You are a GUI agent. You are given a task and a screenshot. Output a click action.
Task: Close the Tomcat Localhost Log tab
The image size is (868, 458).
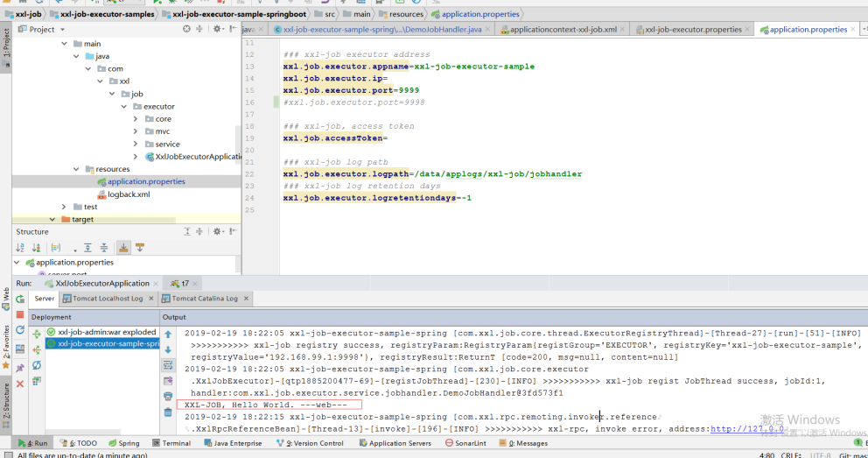click(151, 298)
